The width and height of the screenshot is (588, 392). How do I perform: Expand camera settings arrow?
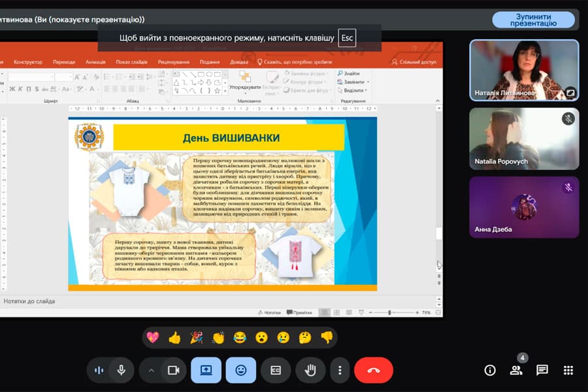tap(151, 370)
